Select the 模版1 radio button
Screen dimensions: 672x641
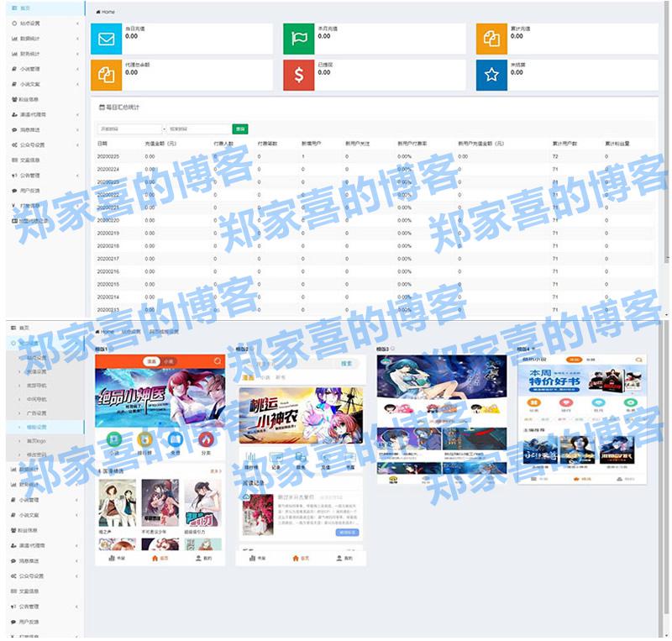(112, 349)
